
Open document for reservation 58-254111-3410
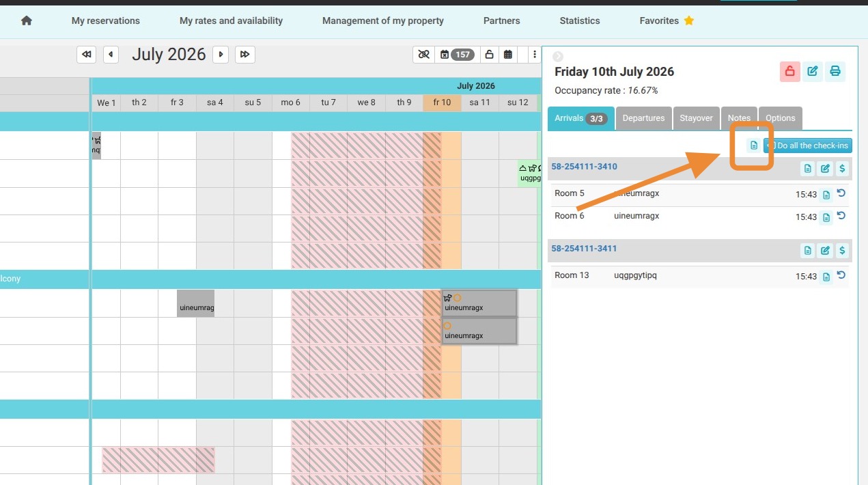[808, 169]
